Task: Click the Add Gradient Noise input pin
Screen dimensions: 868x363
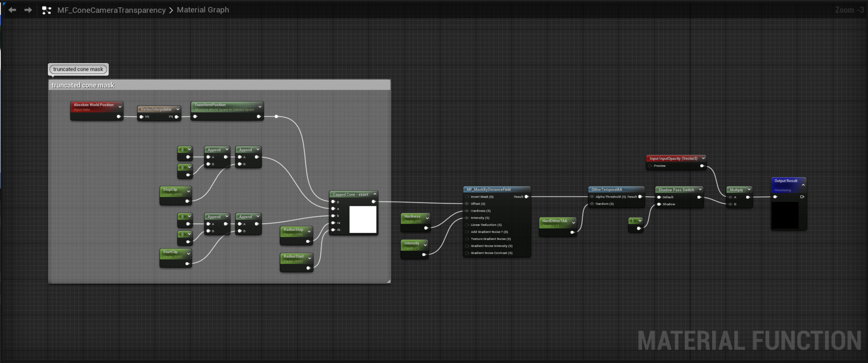Action: point(467,232)
